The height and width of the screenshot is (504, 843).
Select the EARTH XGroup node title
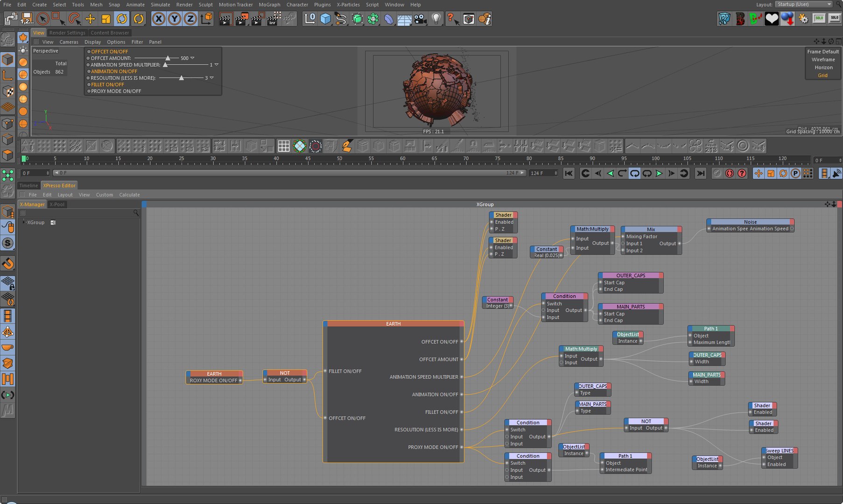[393, 323]
